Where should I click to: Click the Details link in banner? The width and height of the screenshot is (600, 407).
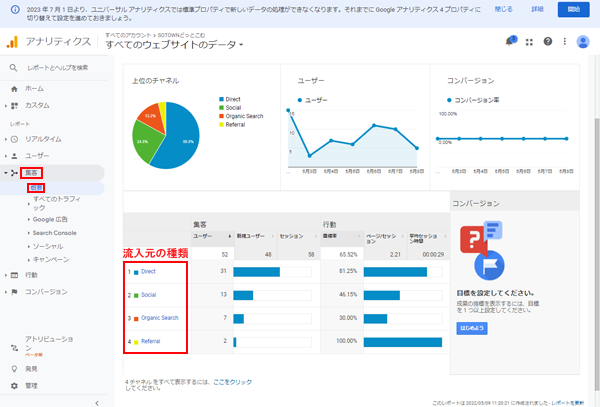pos(537,9)
